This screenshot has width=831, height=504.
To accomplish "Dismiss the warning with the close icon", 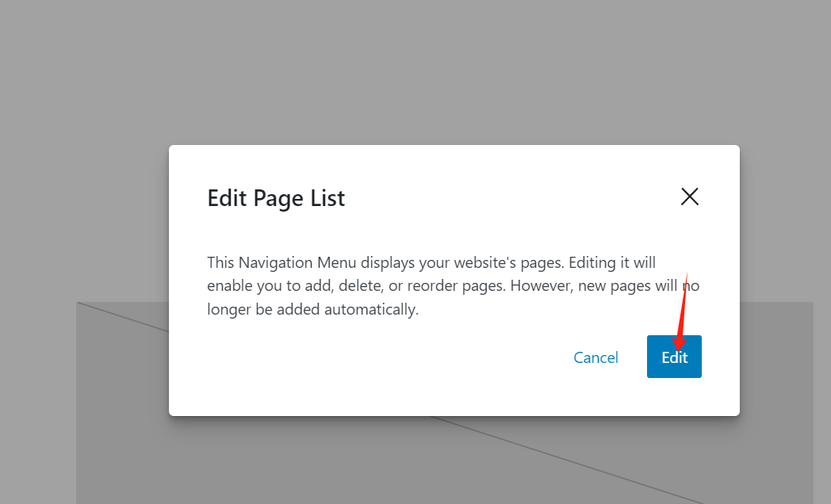I will 689,197.
